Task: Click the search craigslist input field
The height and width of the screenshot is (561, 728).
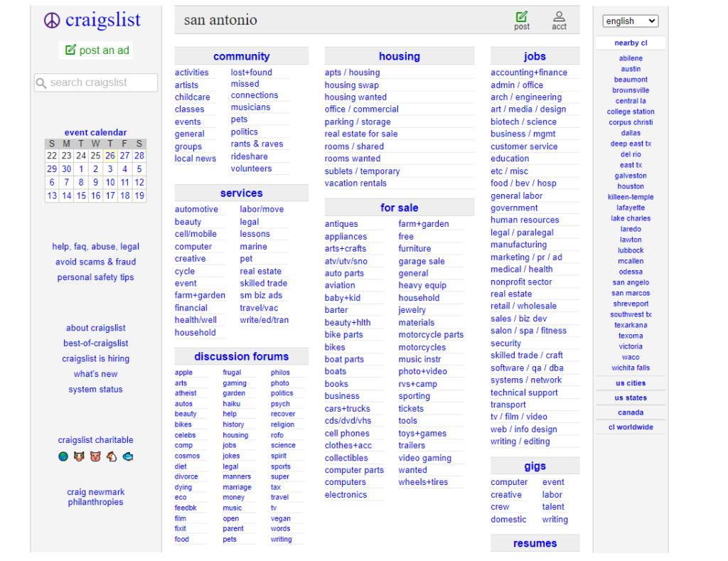Action: [96, 82]
